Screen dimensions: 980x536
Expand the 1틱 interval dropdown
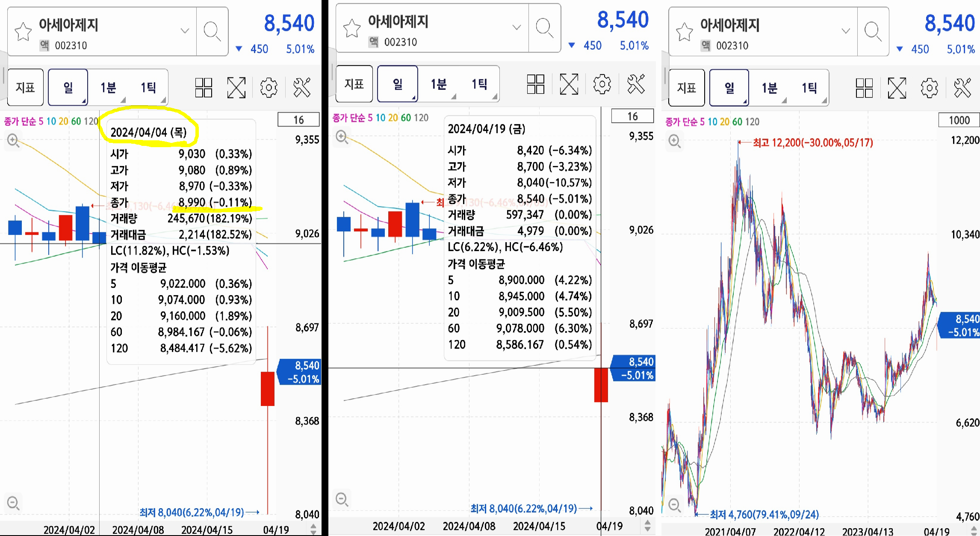click(163, 99)
